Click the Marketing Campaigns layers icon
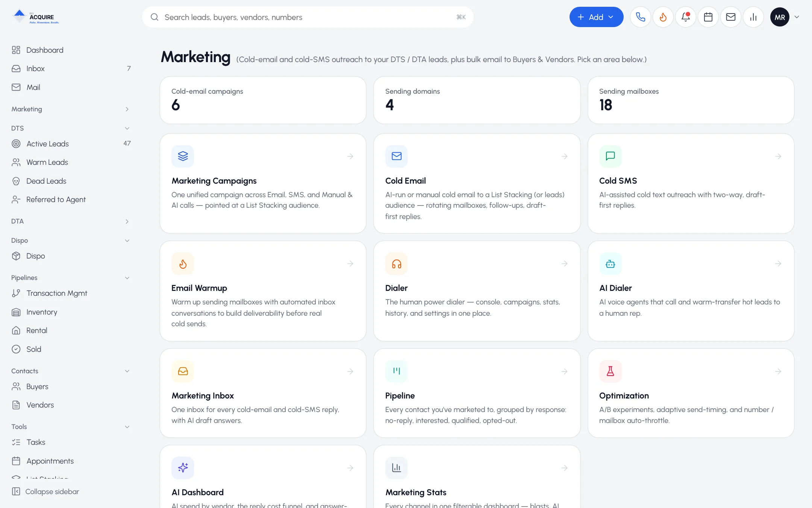 (x=183, y=156)
